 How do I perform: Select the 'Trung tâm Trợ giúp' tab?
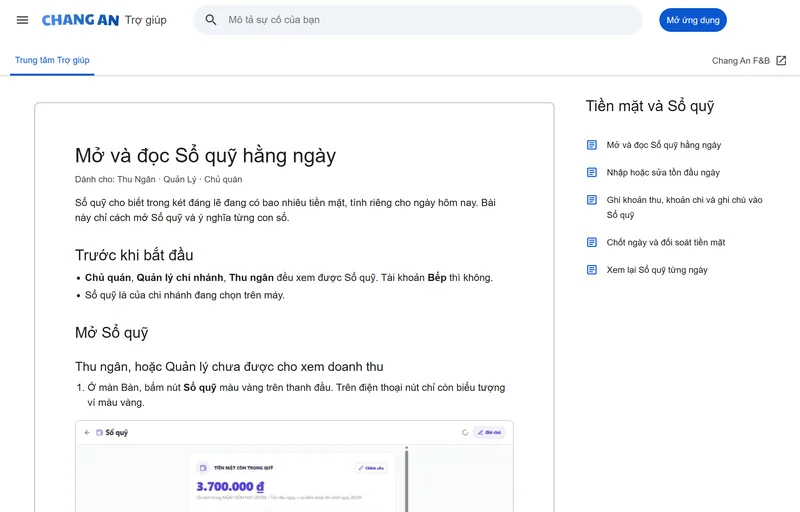(x=52, y=60)
